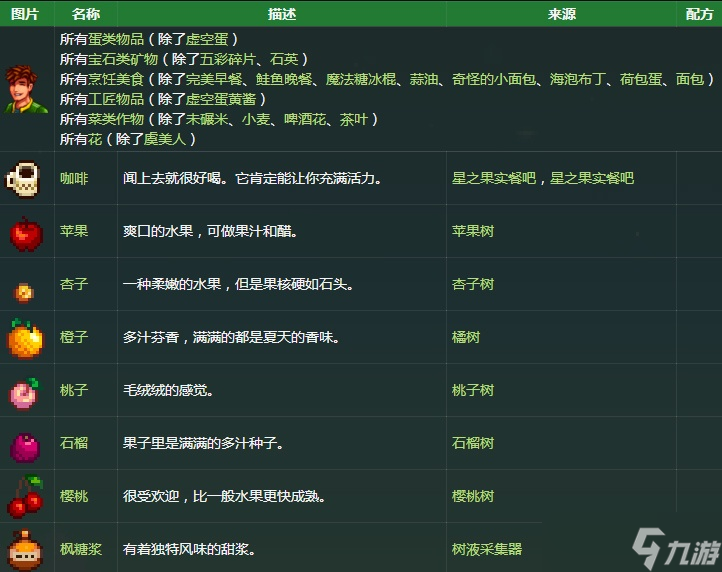
Task: Open the 海泡布丁 link
Action: [x=578, y=79]
